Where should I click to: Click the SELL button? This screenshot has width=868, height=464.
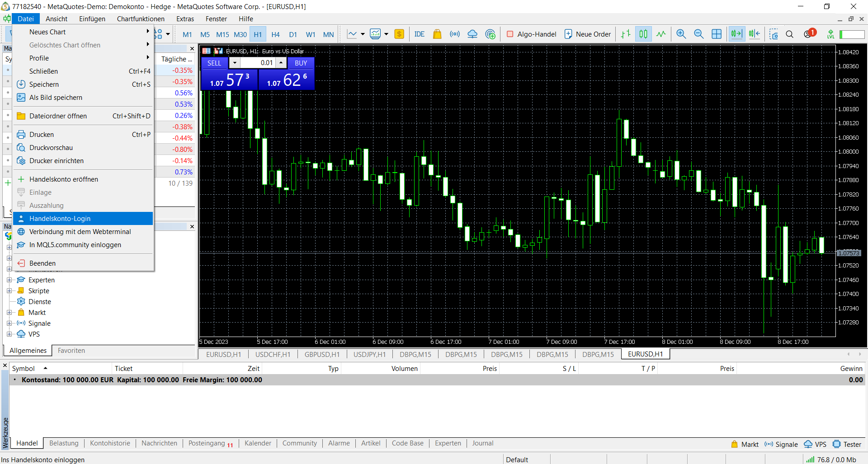point(214,63)
